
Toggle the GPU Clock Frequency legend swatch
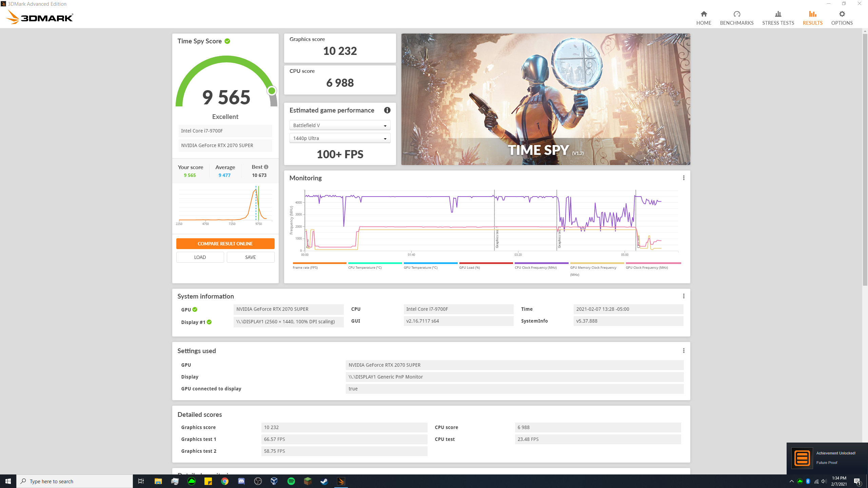[653, 263]
